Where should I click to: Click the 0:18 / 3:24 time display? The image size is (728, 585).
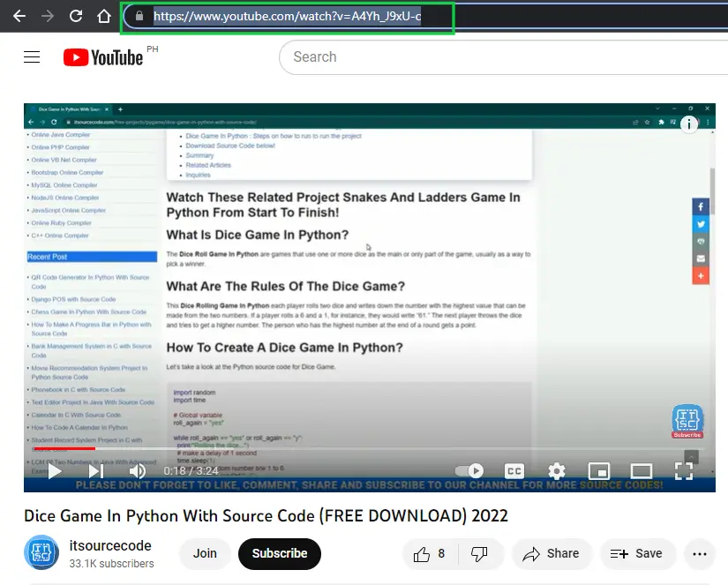[x=191, y=471]
